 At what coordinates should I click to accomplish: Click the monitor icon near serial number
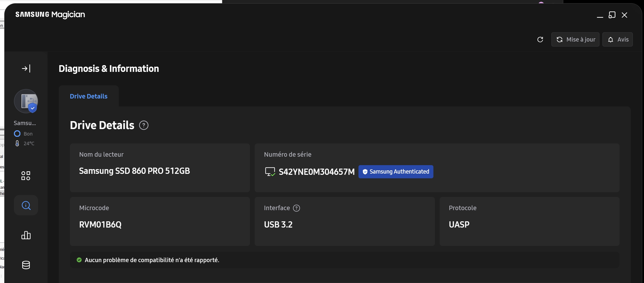pyautogui.click(x=270, y=172)
